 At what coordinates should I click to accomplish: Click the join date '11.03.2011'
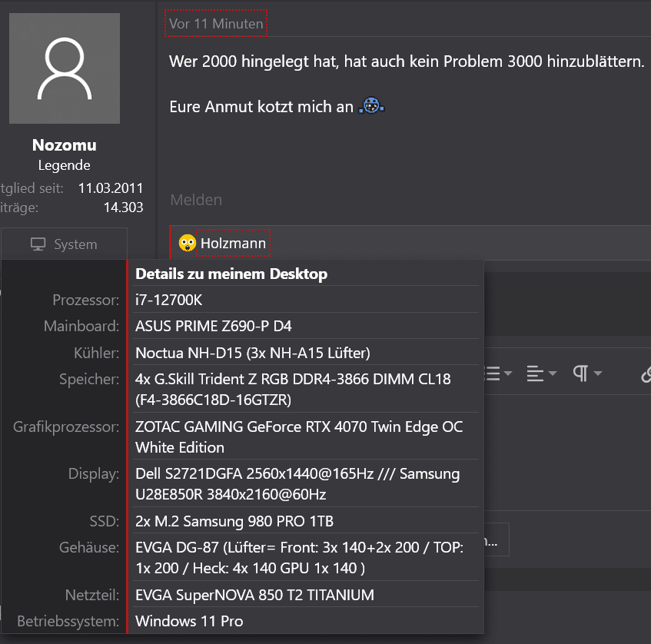coord(111,188)
